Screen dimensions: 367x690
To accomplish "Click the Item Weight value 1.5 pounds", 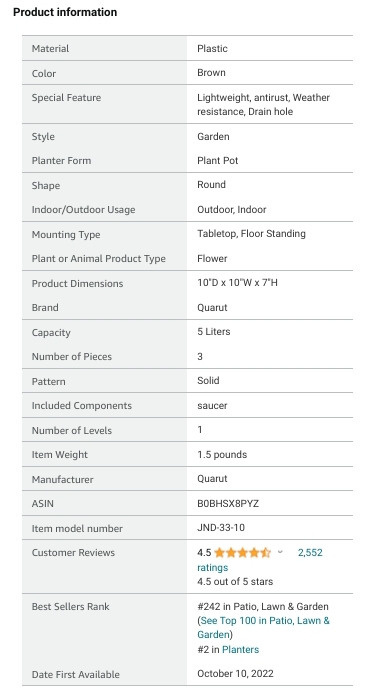I will click(x=222, y=455).
